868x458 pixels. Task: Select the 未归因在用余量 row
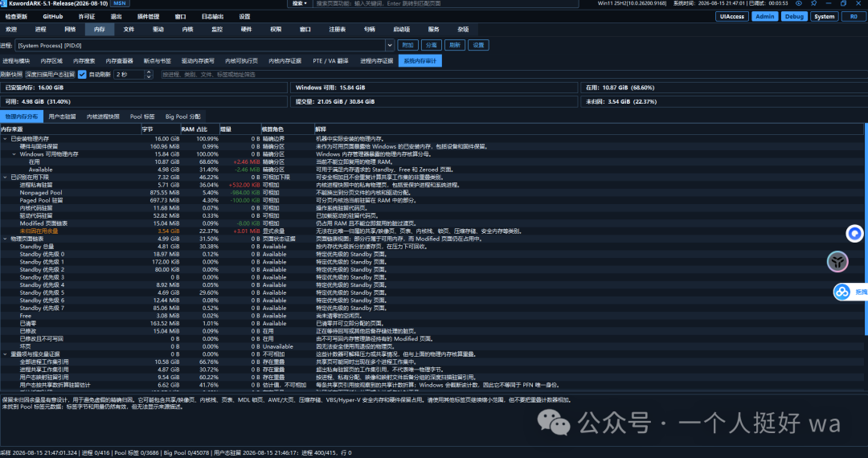432,231
